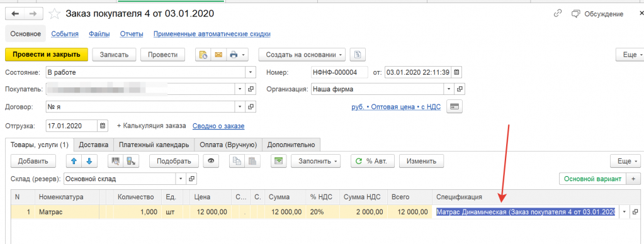Add order to favorites with star icon
Screen dimensions: 644x244
tap(54, 14)
